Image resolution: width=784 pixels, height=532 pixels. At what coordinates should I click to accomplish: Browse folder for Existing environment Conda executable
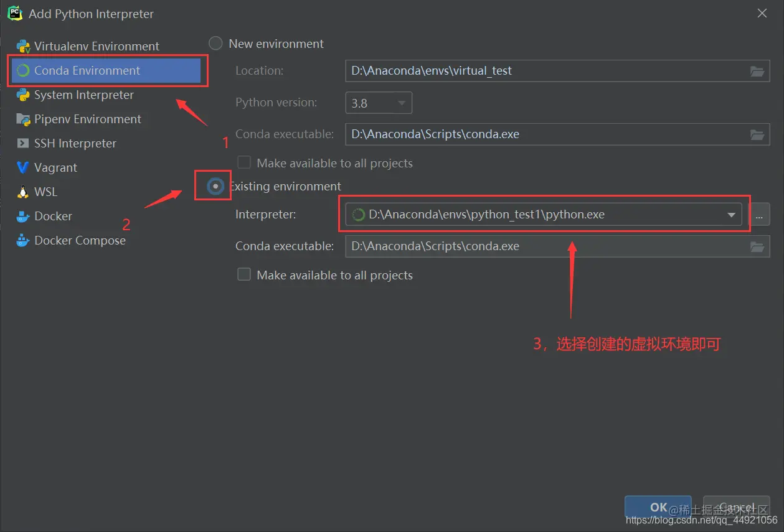click(x=757, y=246)
